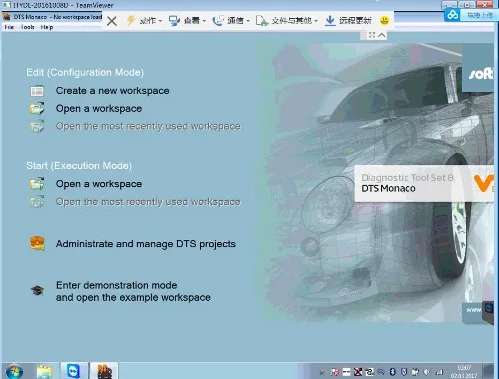Click the graduation cap demonstration mode icon
The width and height of the screenshot is (499, 379).
point(37,290)
